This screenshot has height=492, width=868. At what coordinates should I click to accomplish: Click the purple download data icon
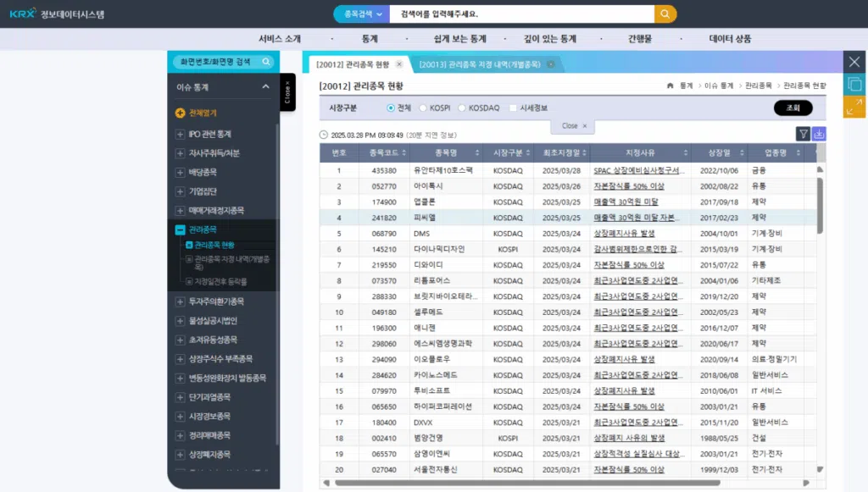point(819,134)
